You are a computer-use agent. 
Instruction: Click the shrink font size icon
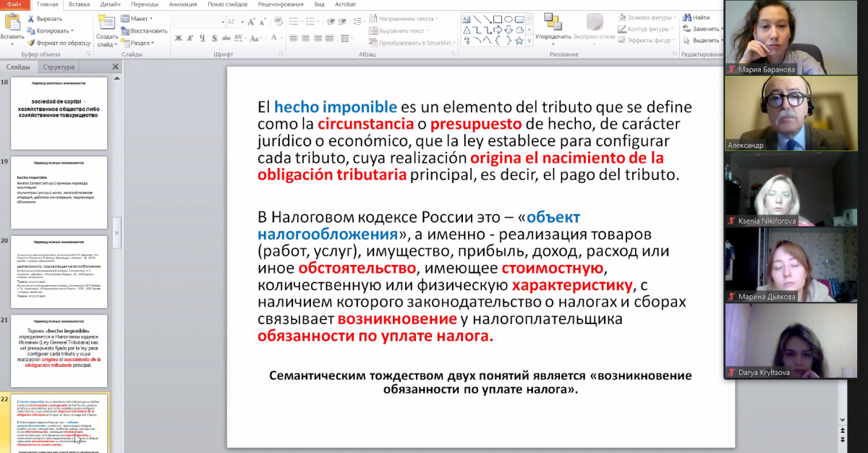pos(263,22)
